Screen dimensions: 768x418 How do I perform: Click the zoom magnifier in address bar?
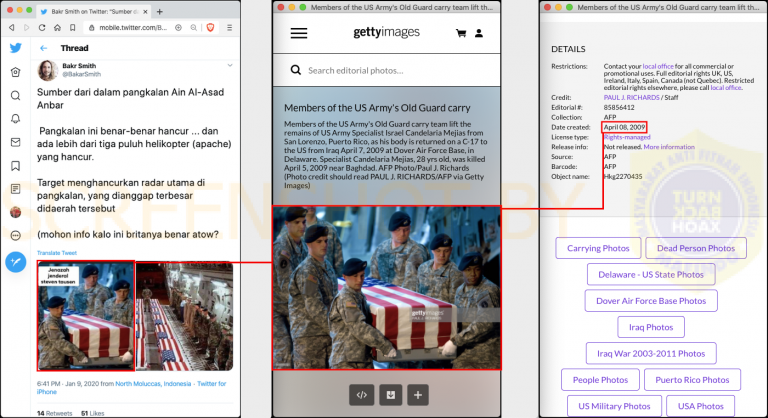coord(194,27)
